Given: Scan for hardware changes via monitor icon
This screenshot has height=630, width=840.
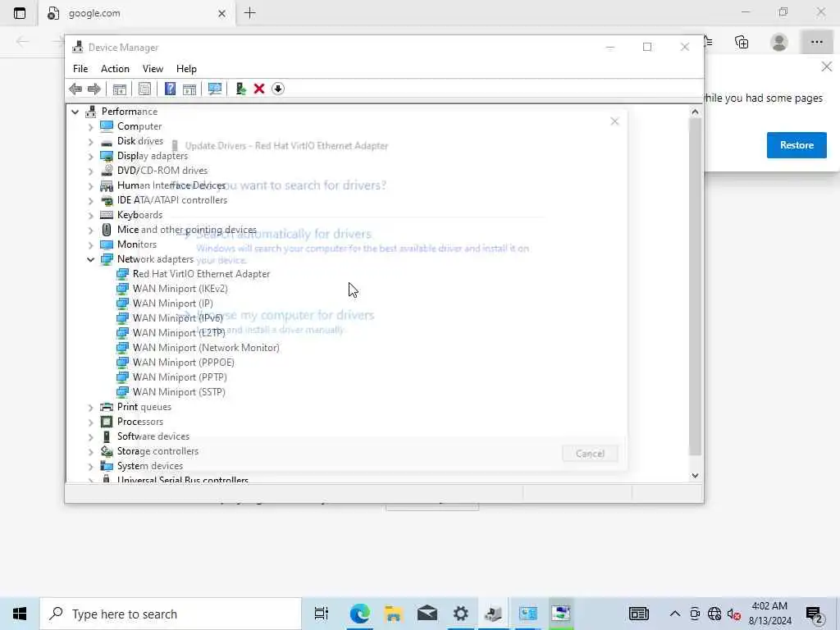Looking at the screenshot, I should coord(215,89).
